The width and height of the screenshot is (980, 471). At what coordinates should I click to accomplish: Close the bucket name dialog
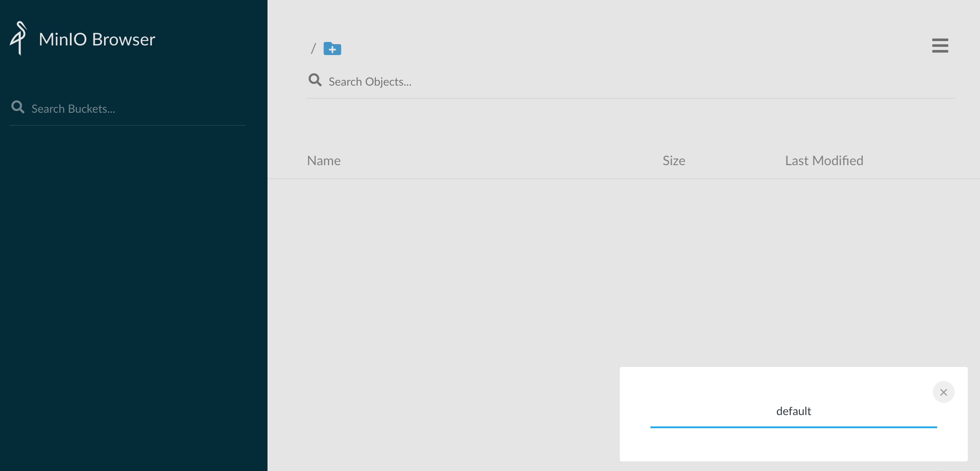[943, 392]
